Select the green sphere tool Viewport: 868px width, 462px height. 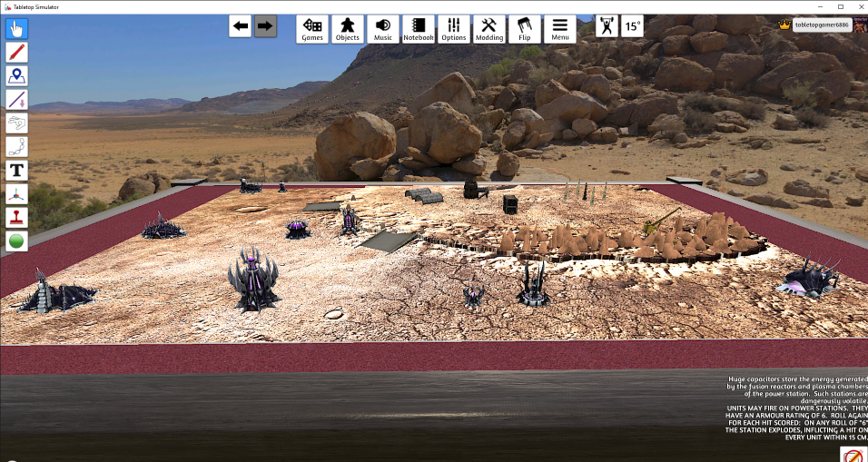pos(16,241)
